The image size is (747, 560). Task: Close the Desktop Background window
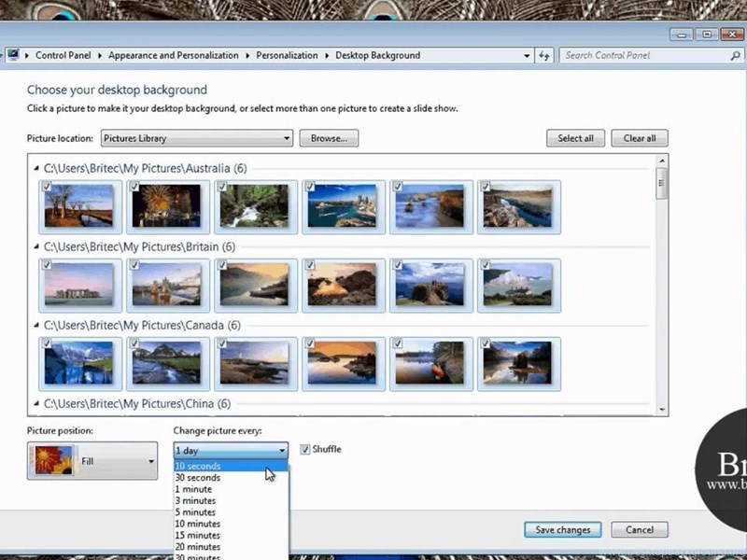pyautogui.click(x=732, y=35)
